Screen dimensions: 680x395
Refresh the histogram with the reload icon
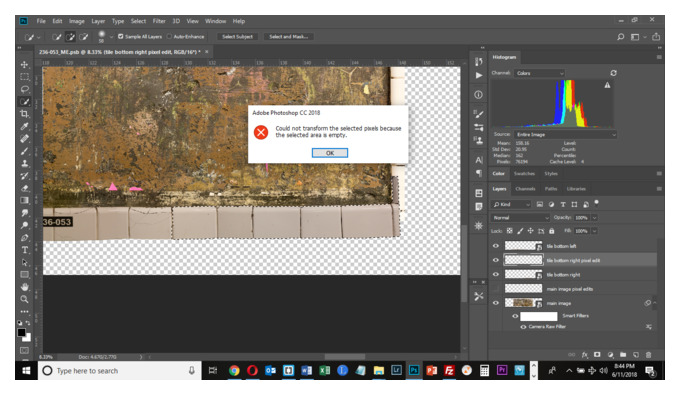613,73
